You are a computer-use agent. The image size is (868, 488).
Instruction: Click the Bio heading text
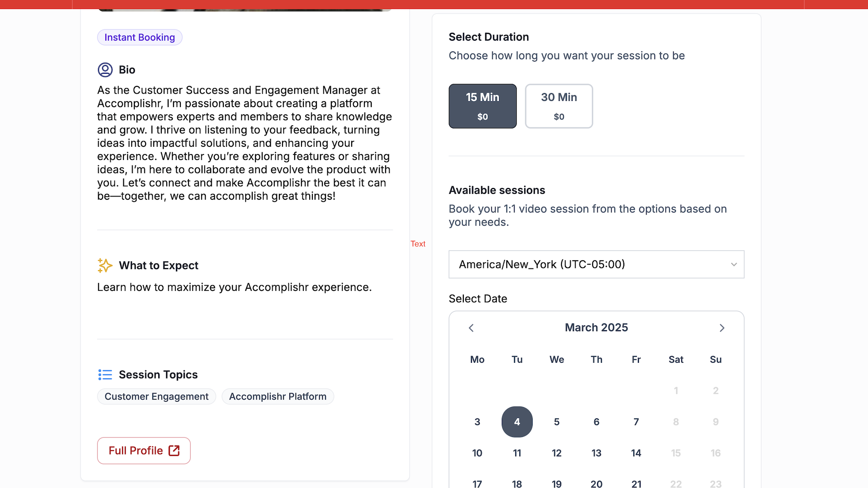[x=127, y=70]
